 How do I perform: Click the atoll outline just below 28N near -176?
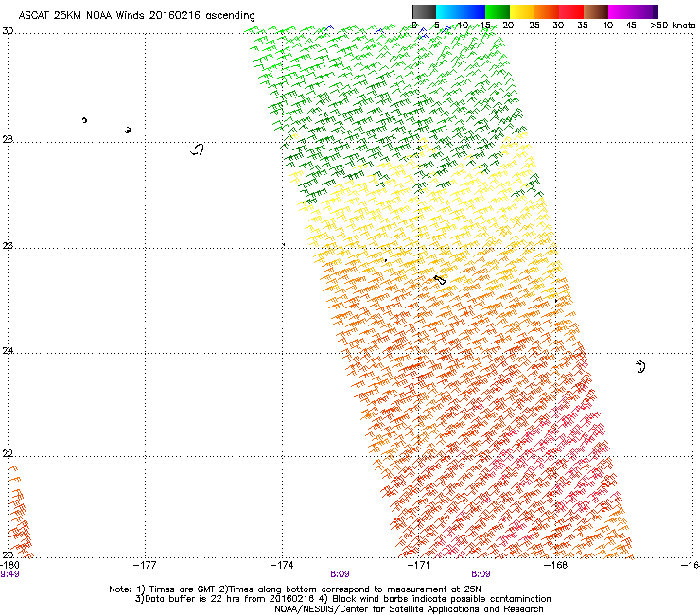(197, 149)
